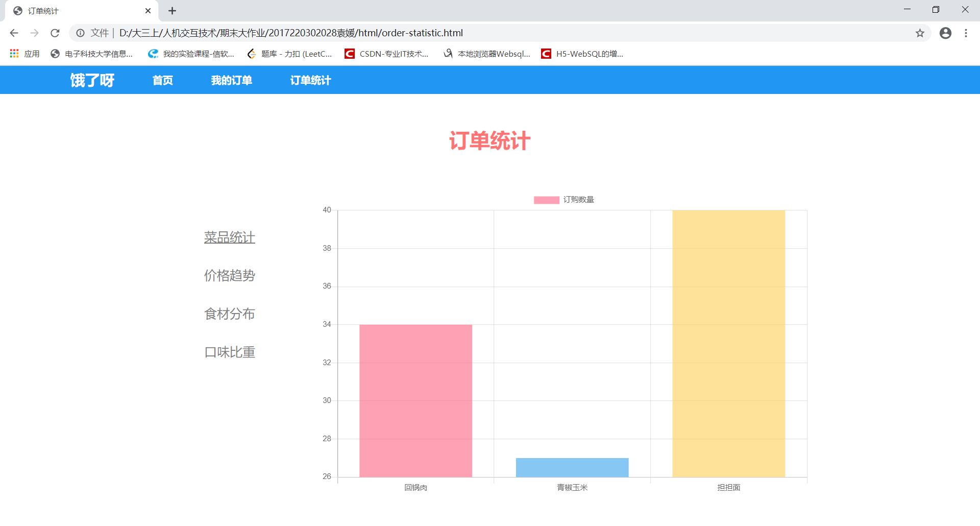Toggle the 订购数量 legend entry
980x526 pixels.
564,200
